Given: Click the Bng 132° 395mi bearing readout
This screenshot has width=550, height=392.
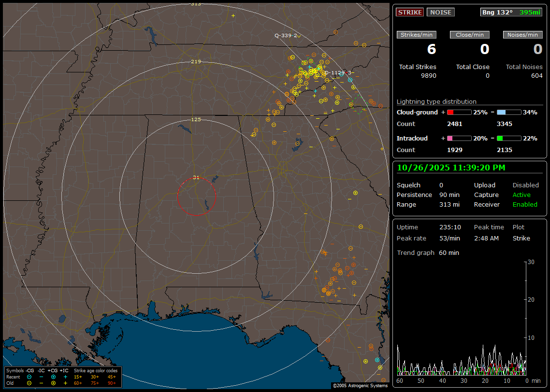Looking at the screenshot, I should point(511,13).
